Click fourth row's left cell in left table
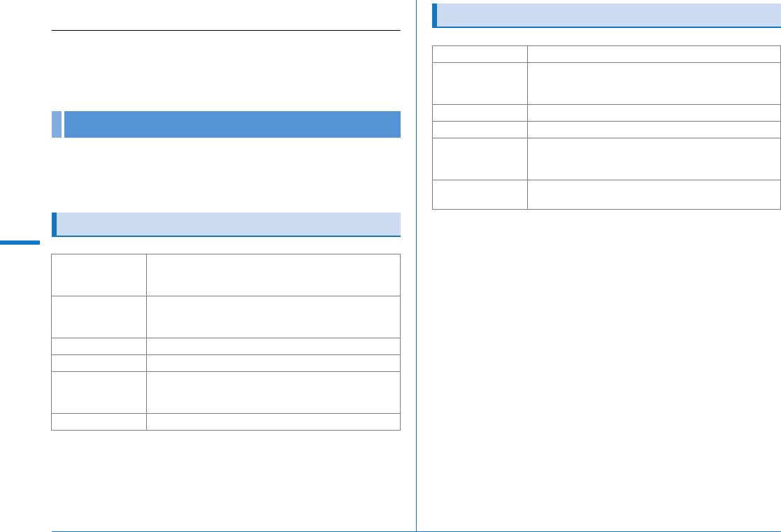Viewport: 781px width, 532px height. 99,363
